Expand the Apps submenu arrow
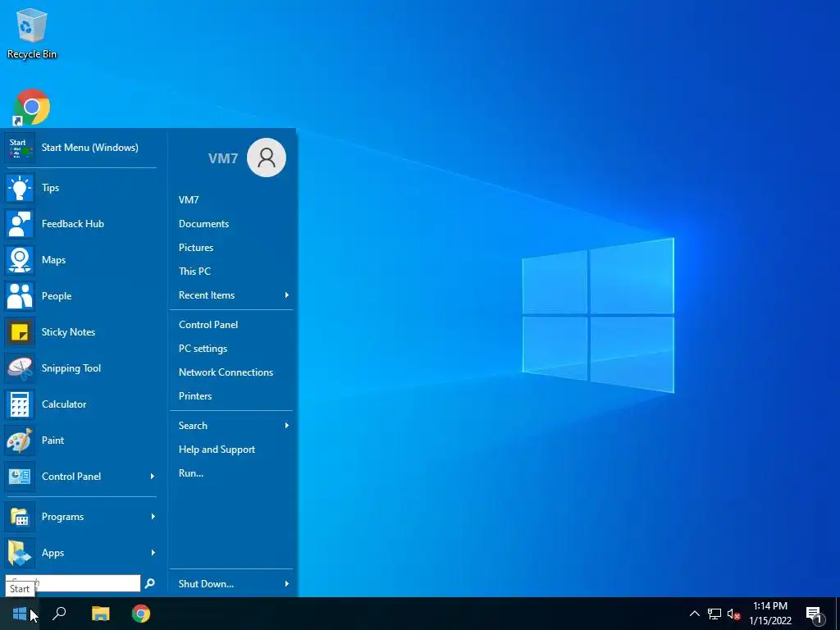The image size is (840, 630). pyautogui.click(x=153, y=552)
